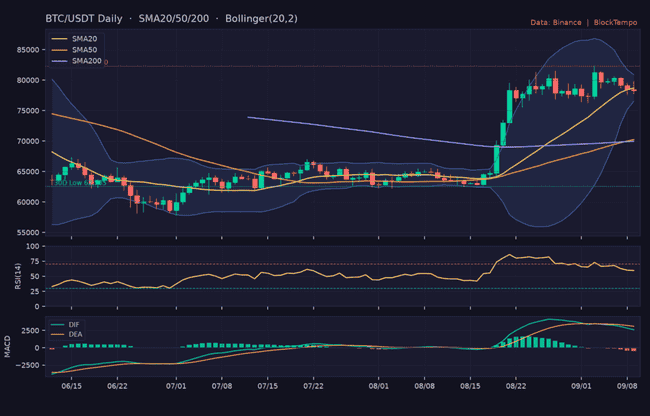Screen dimensions: 650x416
Task: Click the 75000 price axis label
Action: (28, 111)
